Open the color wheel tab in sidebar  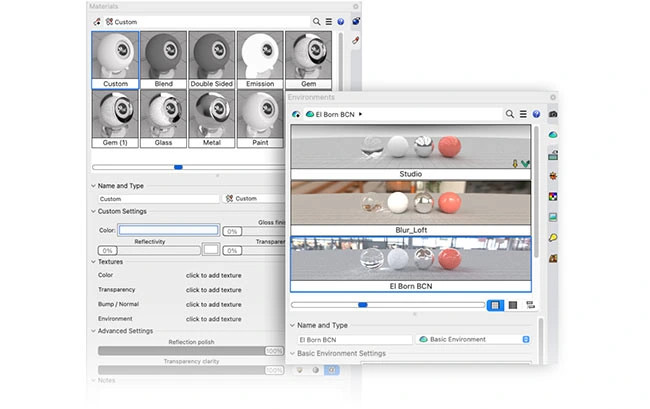pos(553,196)
